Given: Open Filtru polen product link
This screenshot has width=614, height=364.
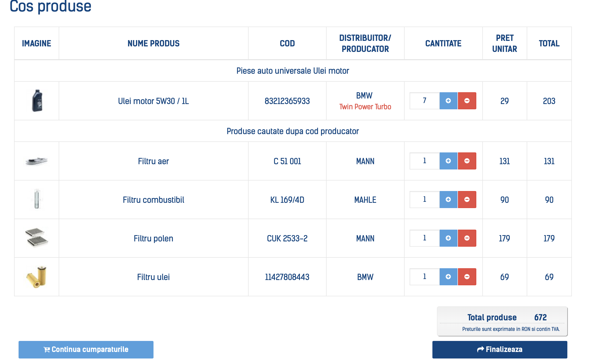Looking at the screenshot, I should pyautogui.click(x=153, y=238).
